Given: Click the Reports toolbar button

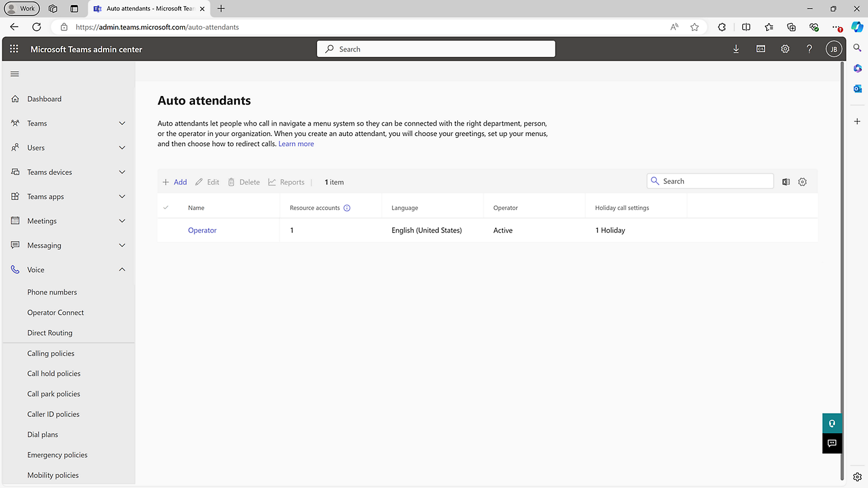Looking at the screenshot, I should point(286,182).
